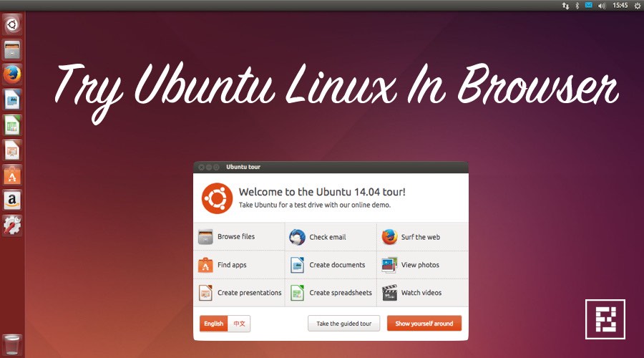Click the Thunderbird Check email icon
The height and width of the screenshot is (358, 644).
pyautogui.click(x=297, y=237)
